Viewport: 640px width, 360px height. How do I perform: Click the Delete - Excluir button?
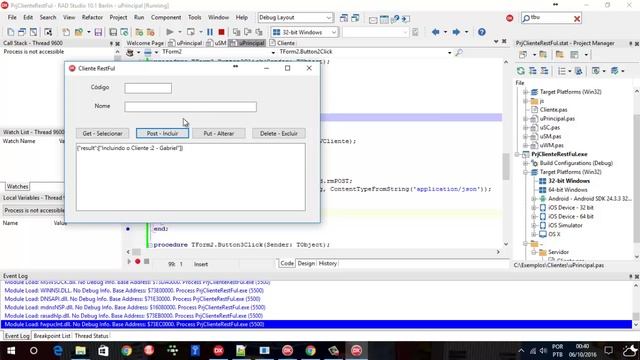click(x=279, y=133)
